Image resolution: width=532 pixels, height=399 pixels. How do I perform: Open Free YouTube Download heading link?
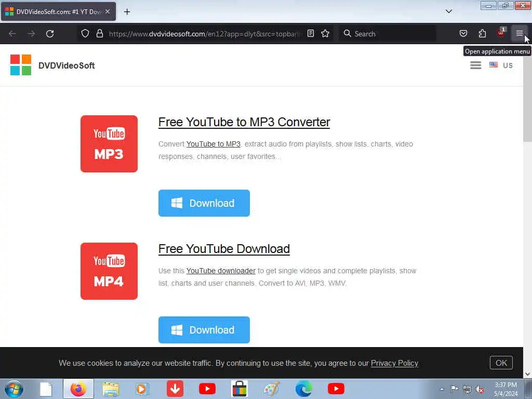pos(224,249)
